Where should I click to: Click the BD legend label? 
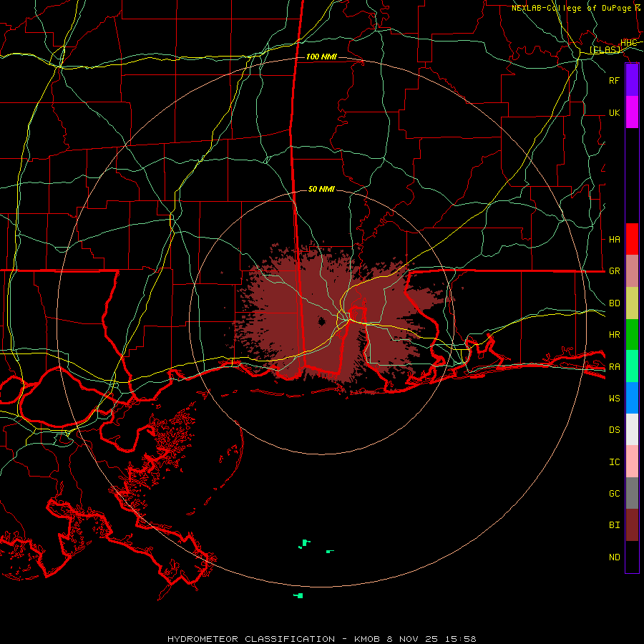pyautogui.click(x=614, y=303)
